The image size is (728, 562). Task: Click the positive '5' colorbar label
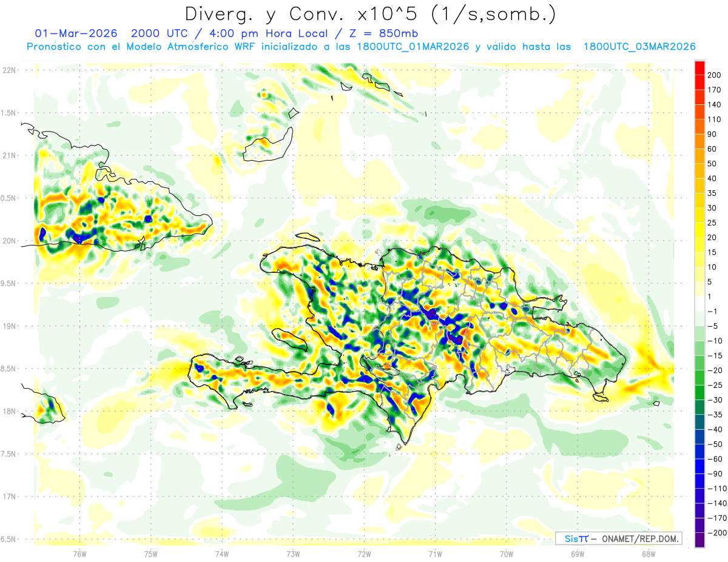coord(710,282)
